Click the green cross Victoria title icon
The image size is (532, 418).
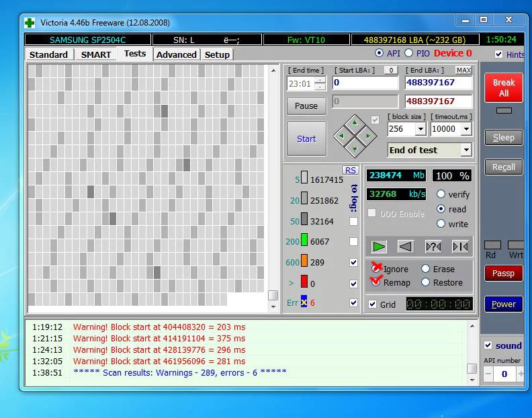[x=29, y=22]
